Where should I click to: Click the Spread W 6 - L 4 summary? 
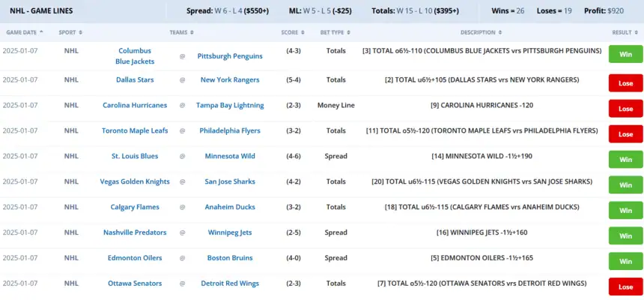pos(228,11)
